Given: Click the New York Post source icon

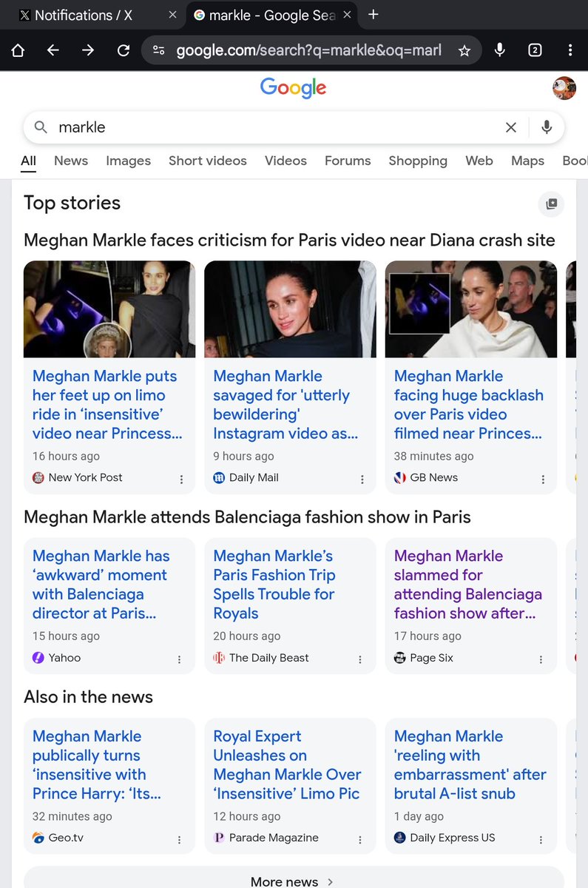Looking at the screenshot, I should click(x=38, y=478).
